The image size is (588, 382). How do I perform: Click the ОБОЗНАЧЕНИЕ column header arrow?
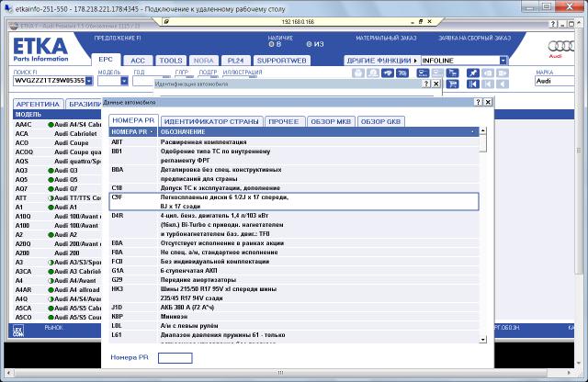pyautogui.click(x=472, y=132)
